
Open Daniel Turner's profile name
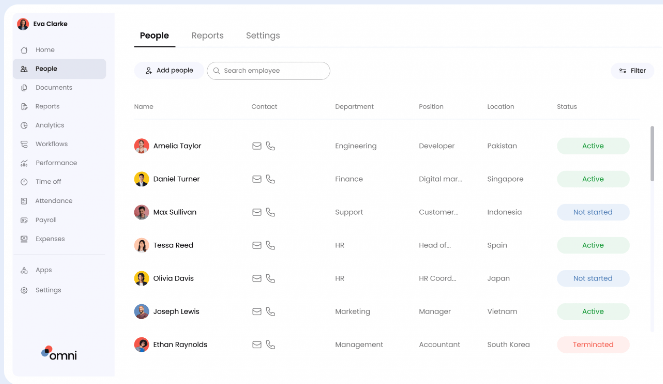176,179
